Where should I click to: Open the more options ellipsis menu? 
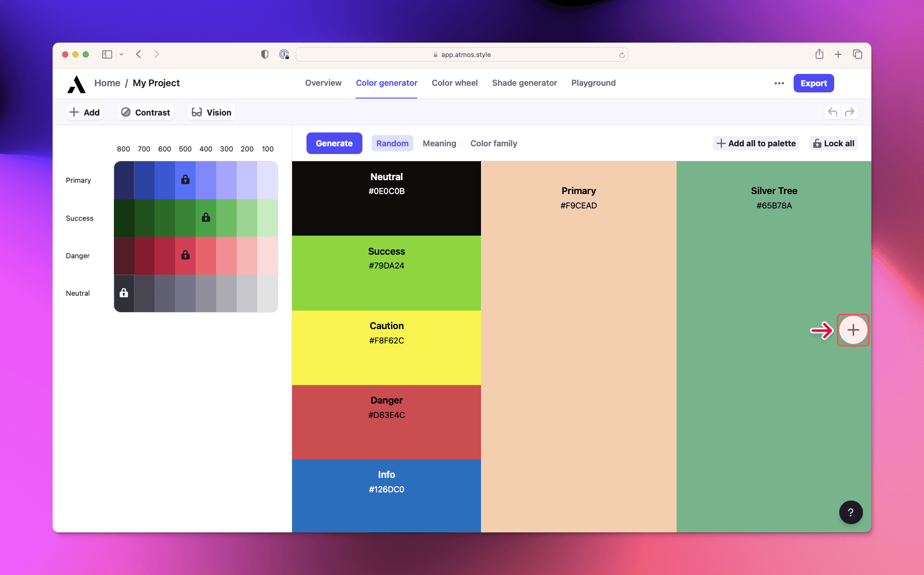click(779, 83)
